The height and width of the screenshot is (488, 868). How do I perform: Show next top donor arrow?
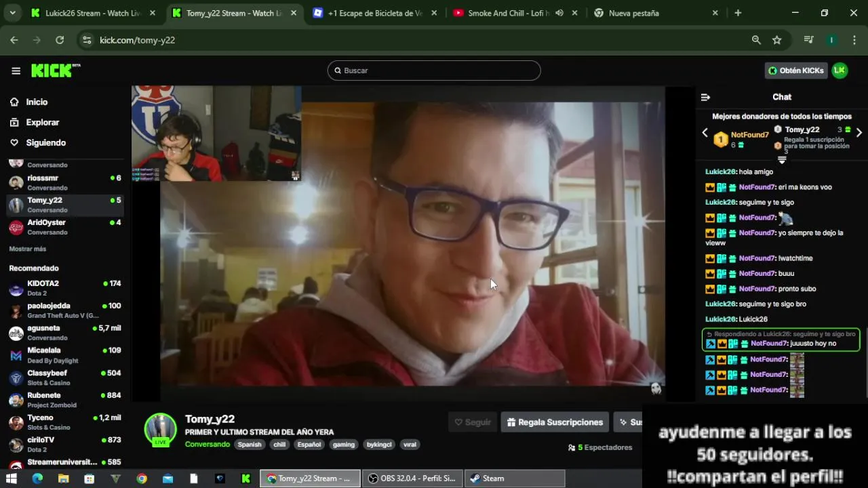click(859, 133)
